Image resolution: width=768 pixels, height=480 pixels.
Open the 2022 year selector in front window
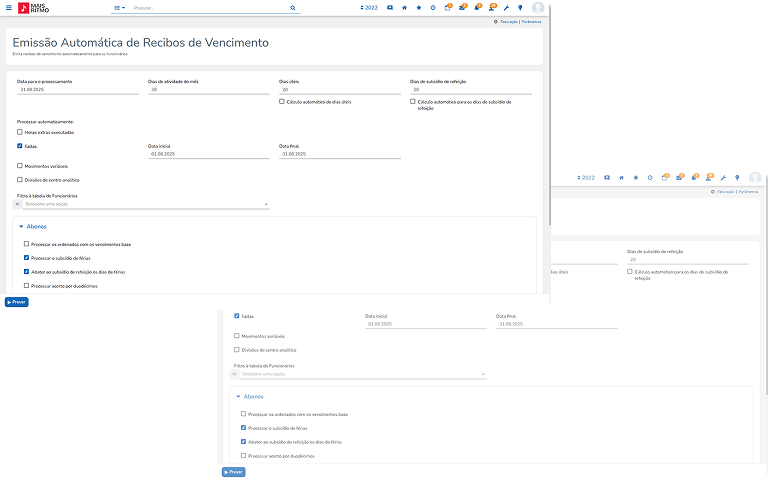tap(369, 7)
